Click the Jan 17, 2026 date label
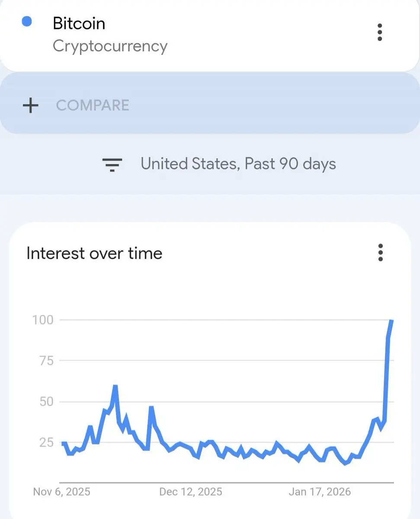Viewport: 420px width, 519px height. pyautogui.click(x=320, y=492)
